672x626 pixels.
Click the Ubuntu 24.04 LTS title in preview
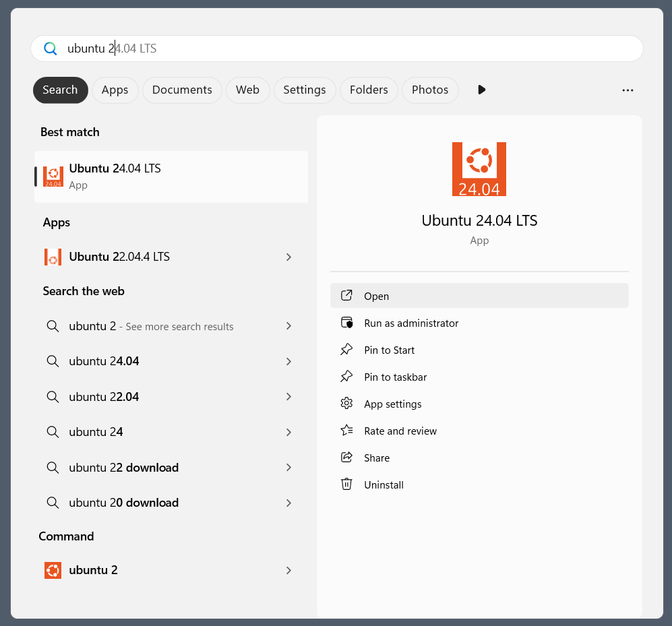pos(479,220)
